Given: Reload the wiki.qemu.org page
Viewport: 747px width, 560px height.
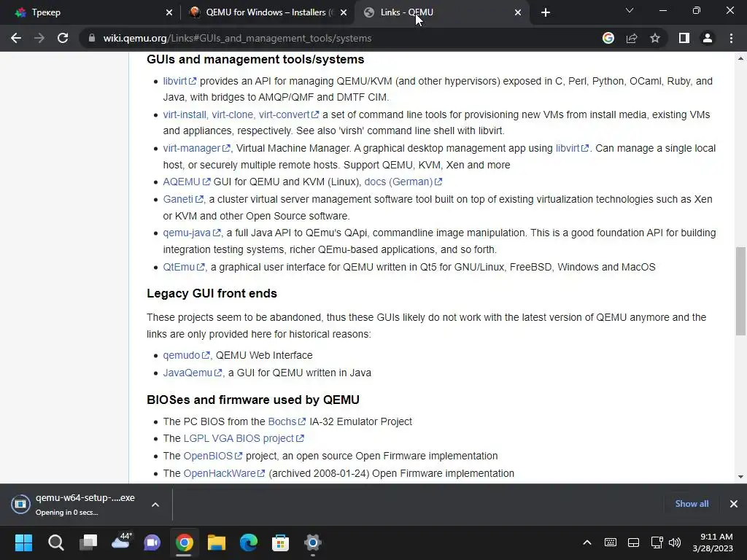Looking at the screenshot, I should [x=63, y=38].
